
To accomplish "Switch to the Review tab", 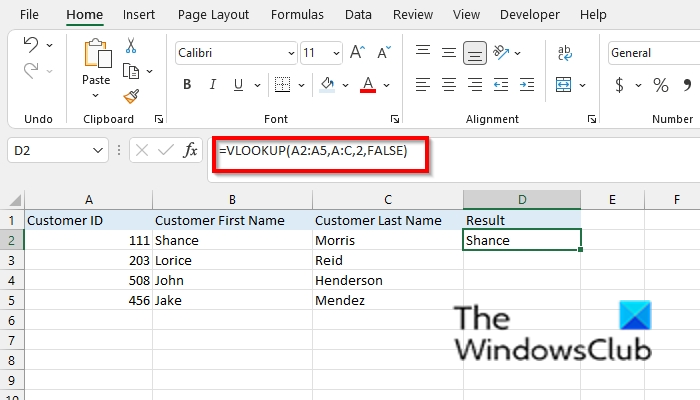I will [x=413, y=15].
